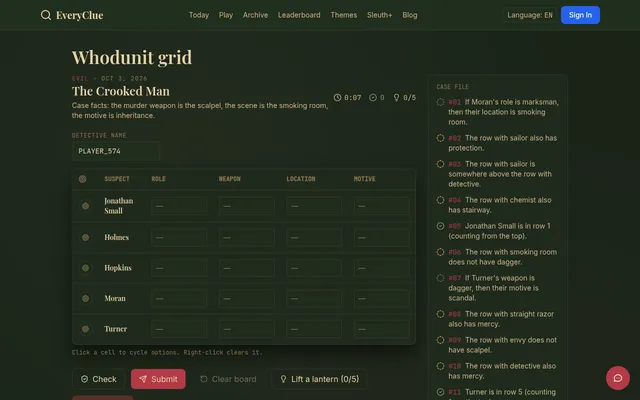Cycle Moran's Motive cell
The image size is (640, 400).
click(x=382, y=299)
